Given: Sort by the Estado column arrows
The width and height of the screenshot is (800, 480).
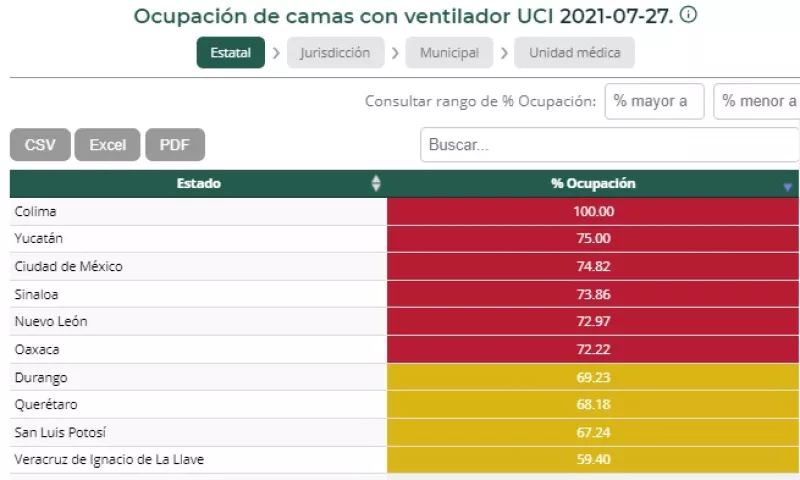Looking at the screenshot, I should 376,184.
